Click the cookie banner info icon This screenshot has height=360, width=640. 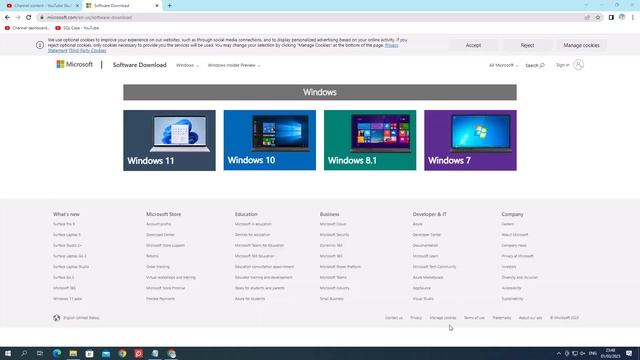click(x=40, y=45)
